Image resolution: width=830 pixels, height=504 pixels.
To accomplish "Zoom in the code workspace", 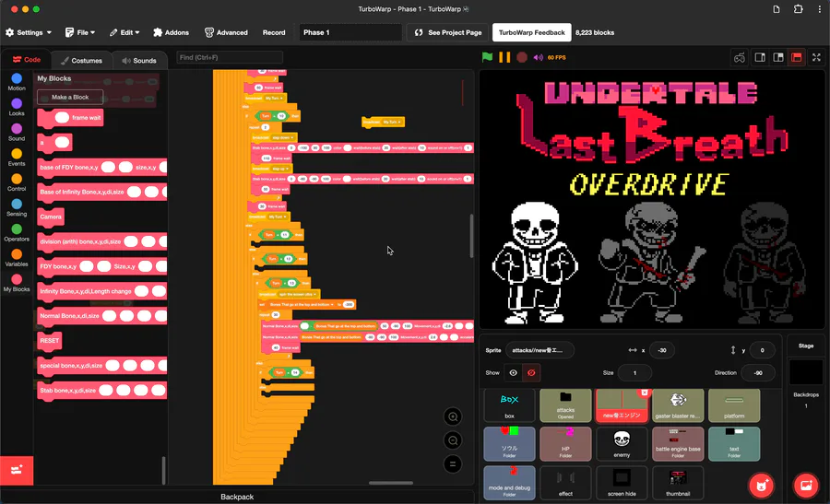I will (453, 416).
